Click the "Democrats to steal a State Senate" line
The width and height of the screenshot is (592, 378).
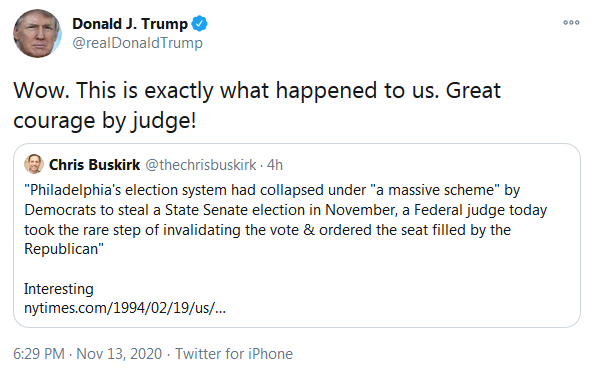click(x=286, y=210)
